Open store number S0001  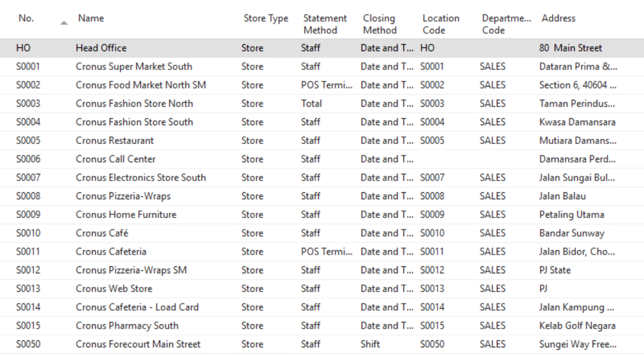click(x=29, y=66)
